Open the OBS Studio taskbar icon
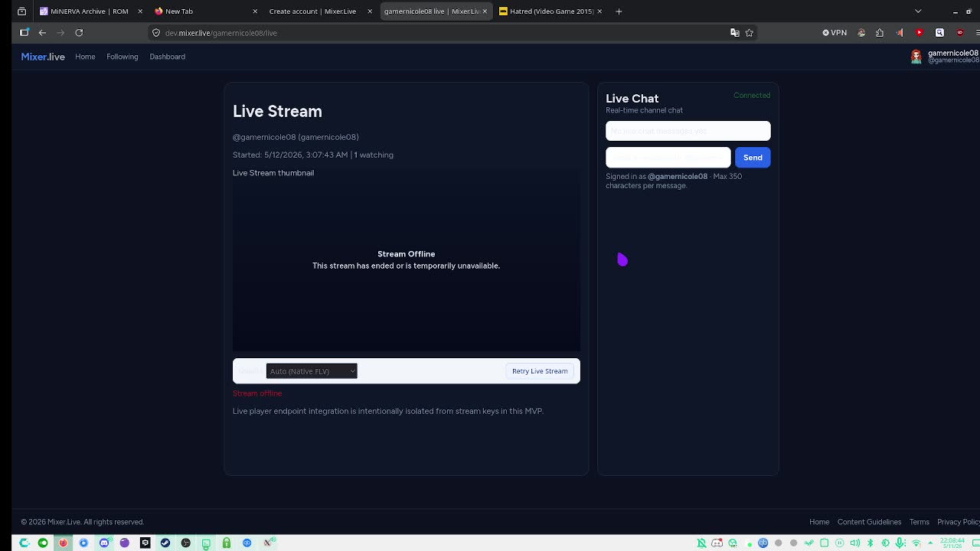The height and width of the screenshot is (551, 980). [x=186, y=543]
